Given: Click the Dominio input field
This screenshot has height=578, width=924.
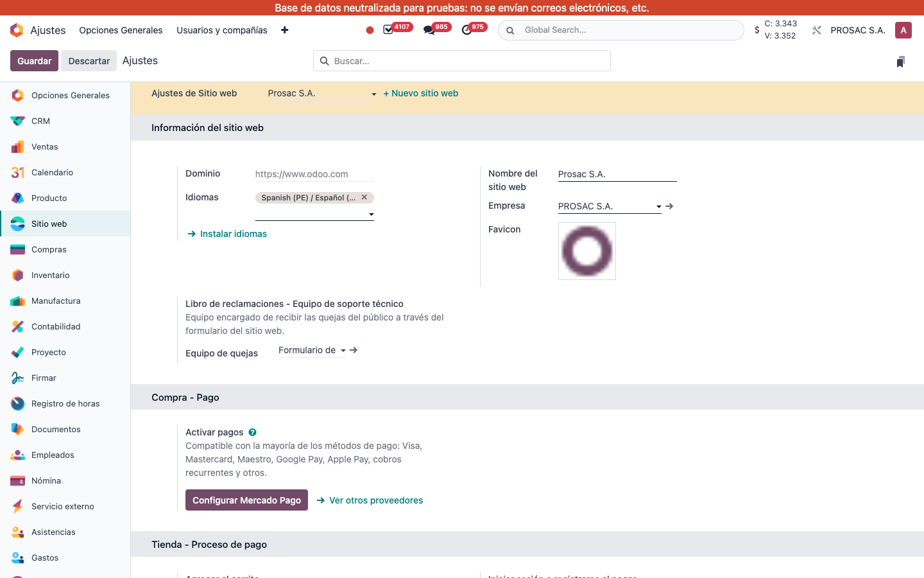Looking at the screenshot, I should pos(314,174).
